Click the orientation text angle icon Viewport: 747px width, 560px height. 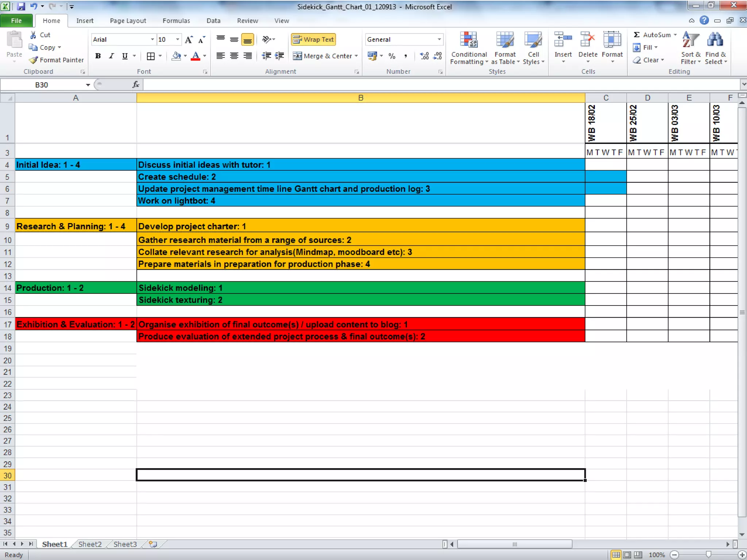coord(267,39)
